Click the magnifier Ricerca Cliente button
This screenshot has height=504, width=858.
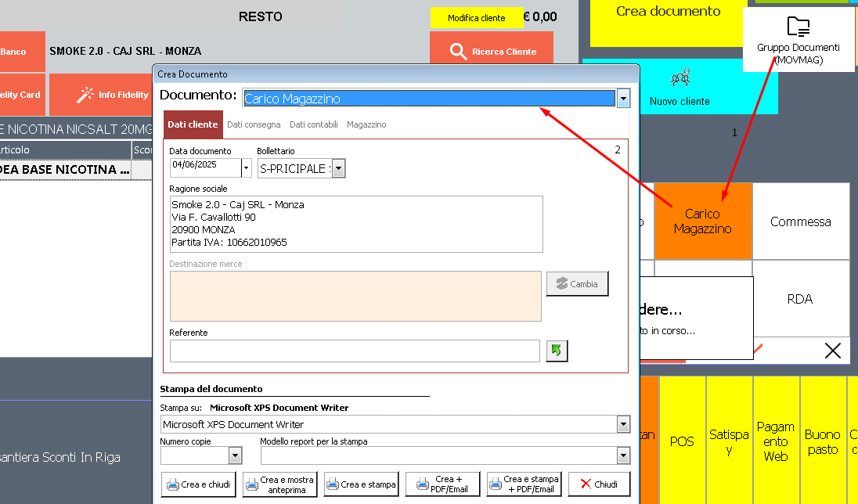(x=492, y=52)
